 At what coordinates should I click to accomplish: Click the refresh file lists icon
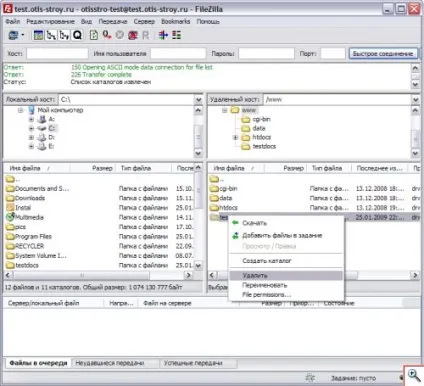click(94, 35)
